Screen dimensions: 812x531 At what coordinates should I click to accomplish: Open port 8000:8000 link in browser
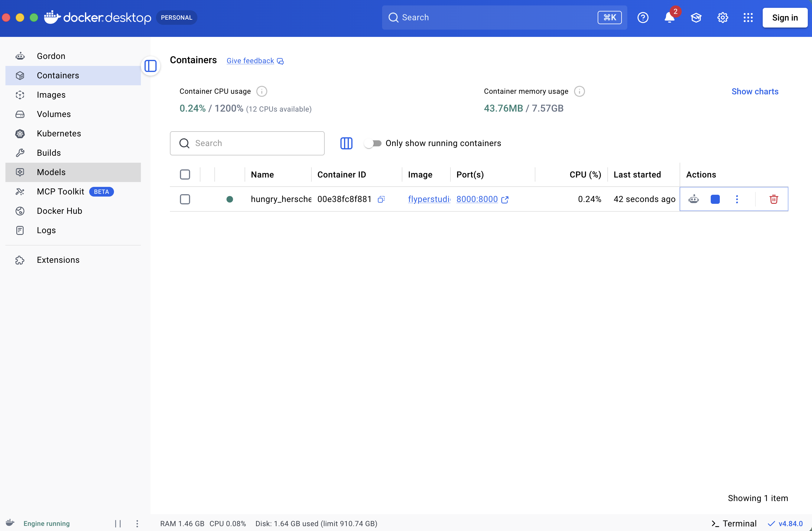(482, 199)
